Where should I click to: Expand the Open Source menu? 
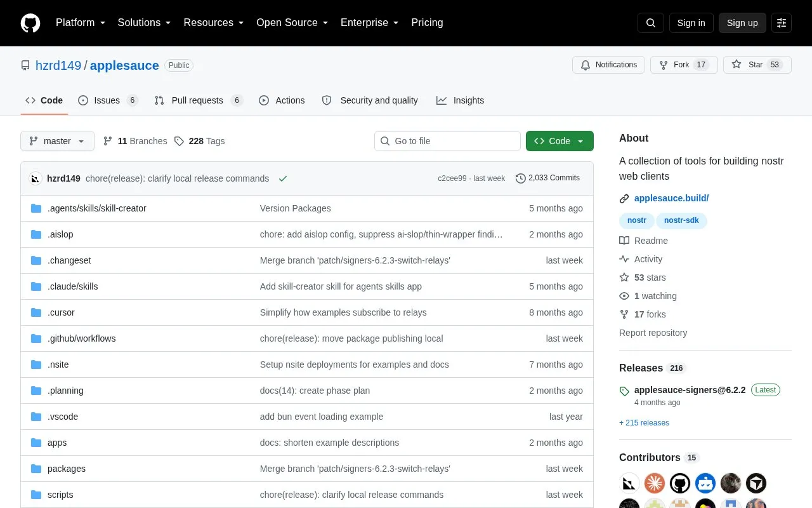292,23
